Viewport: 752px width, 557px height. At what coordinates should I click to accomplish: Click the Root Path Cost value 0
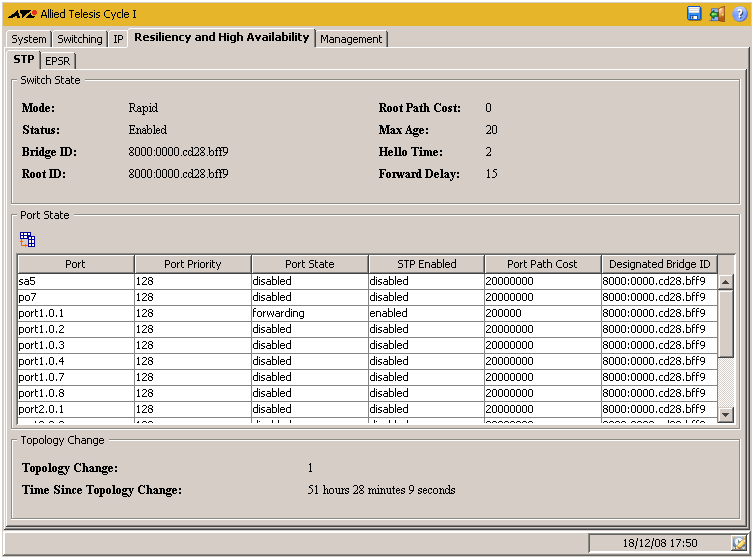pyautogui.click(x=488, y=108)
